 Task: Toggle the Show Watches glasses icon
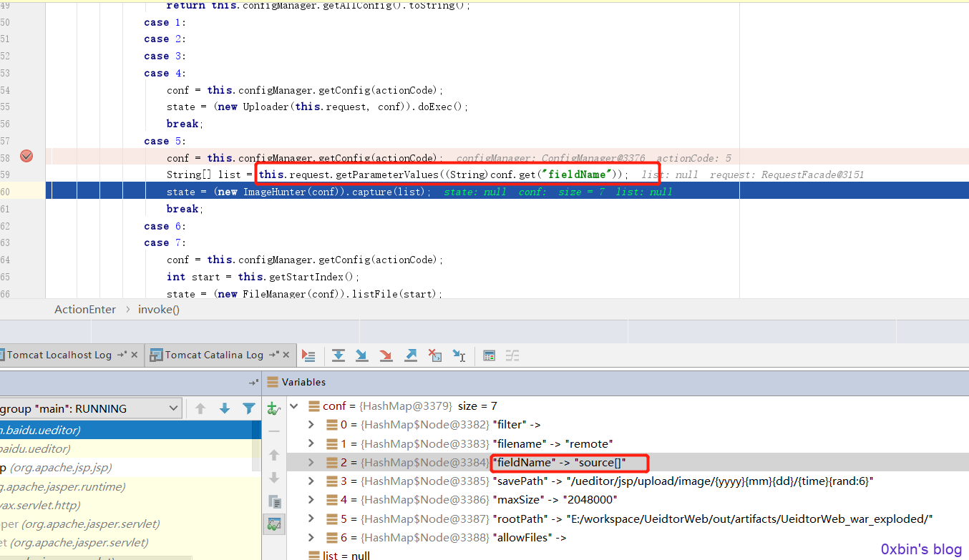tap(273, 524)
